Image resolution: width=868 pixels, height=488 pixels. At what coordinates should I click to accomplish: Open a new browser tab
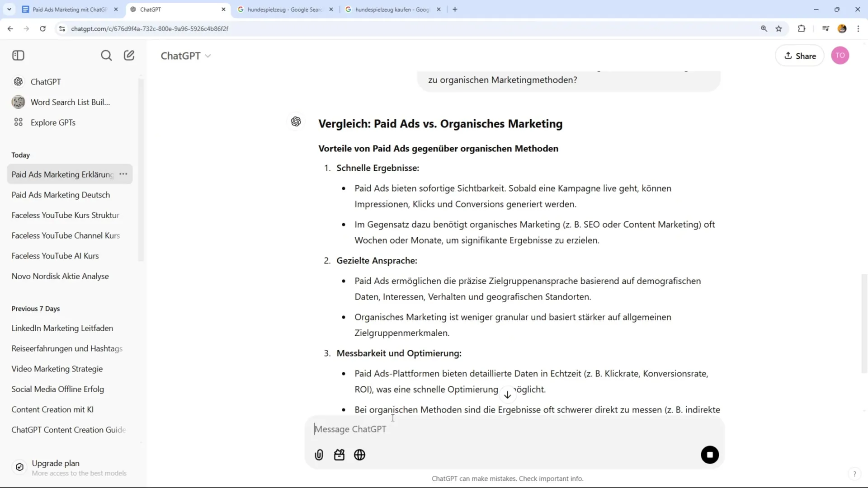tap(455, 9)
